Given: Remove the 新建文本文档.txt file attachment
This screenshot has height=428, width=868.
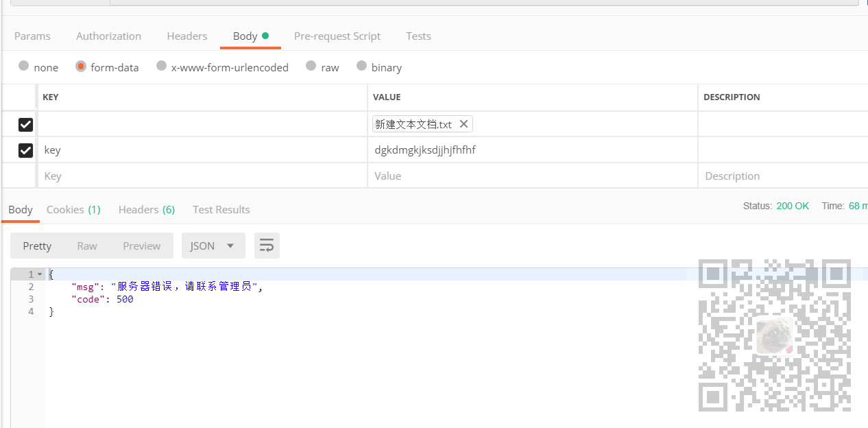Looking at the screenshot, I should pos(463,124).
